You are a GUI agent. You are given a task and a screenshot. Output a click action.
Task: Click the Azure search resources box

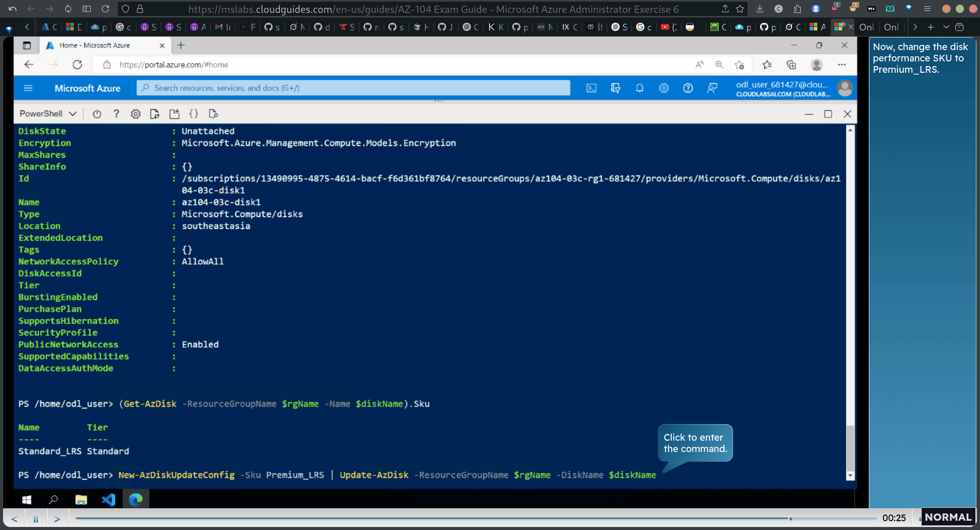354,88
